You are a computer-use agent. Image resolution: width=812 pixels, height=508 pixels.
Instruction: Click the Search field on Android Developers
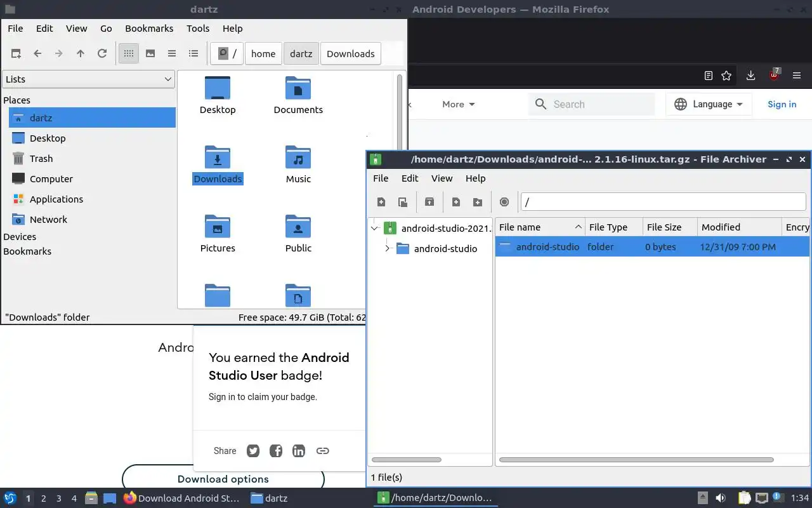click(x=591, y=105)
